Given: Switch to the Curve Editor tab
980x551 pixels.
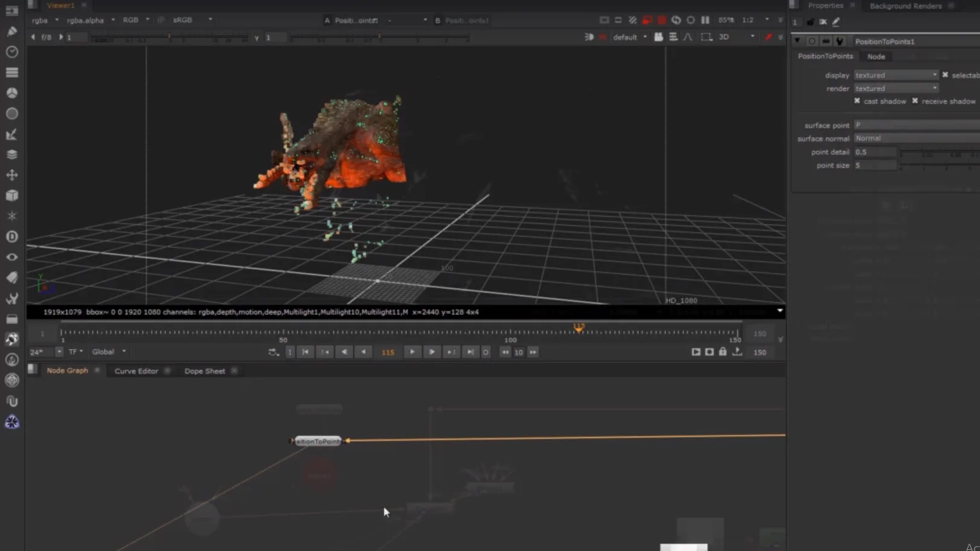Looking at the screenshot, I should 136,371.
